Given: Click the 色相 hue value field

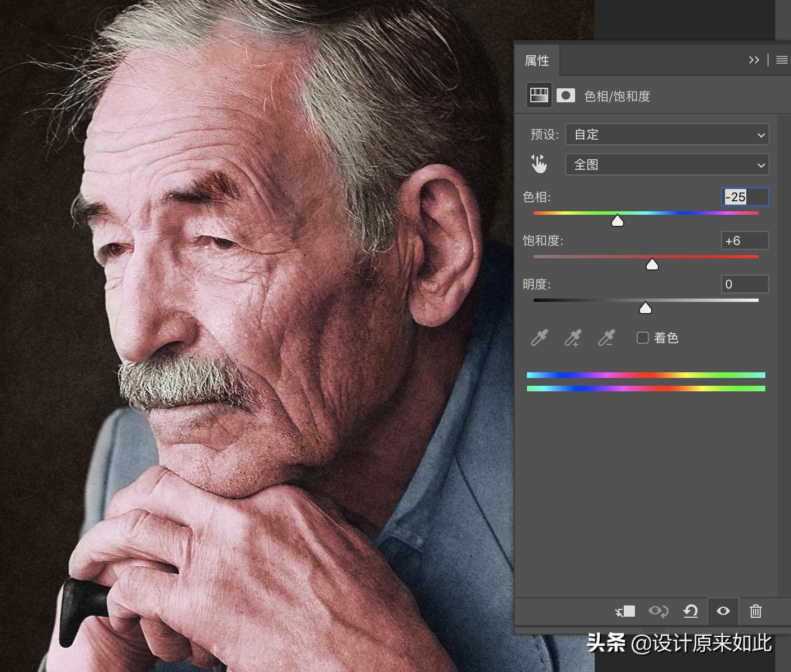Looking at the screenshot, I should (x=745, y=197).
